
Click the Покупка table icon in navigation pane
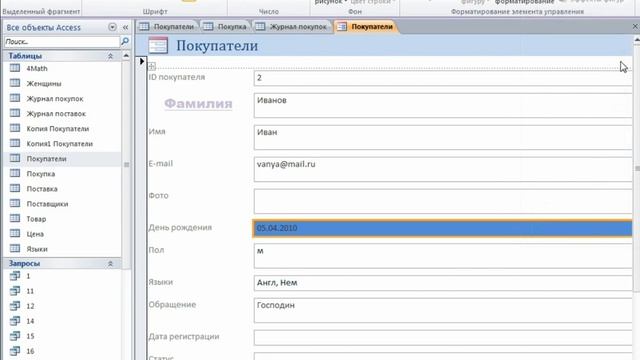click(x=15, y=173)
